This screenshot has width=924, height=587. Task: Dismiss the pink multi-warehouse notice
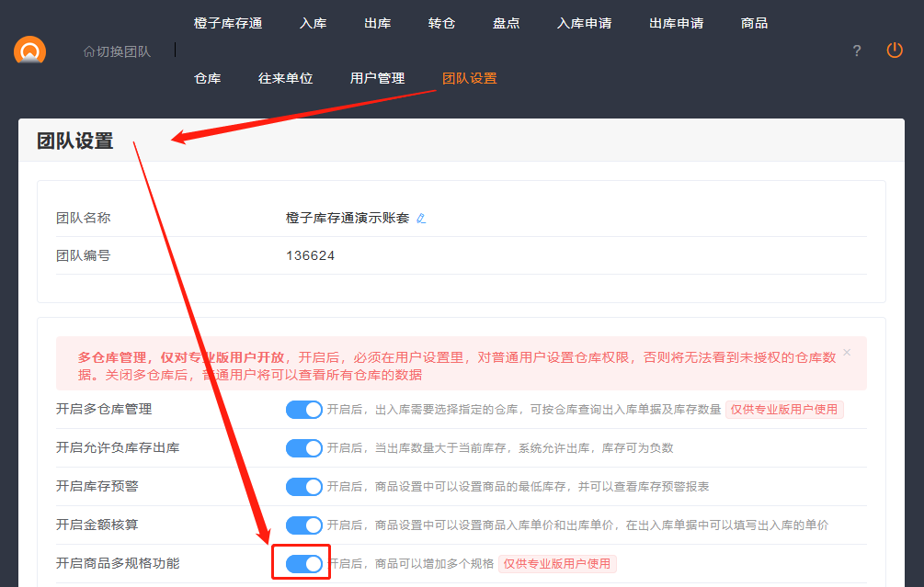pyautogui.click(x=847, y=352)
